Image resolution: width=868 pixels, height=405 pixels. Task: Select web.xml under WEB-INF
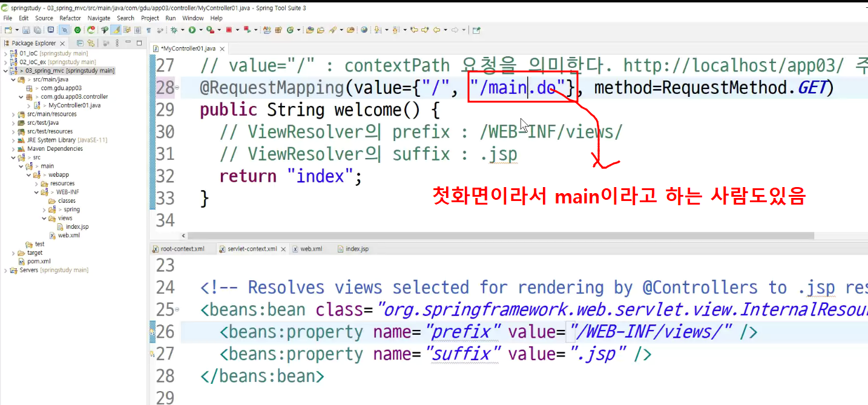coord(68,235)
